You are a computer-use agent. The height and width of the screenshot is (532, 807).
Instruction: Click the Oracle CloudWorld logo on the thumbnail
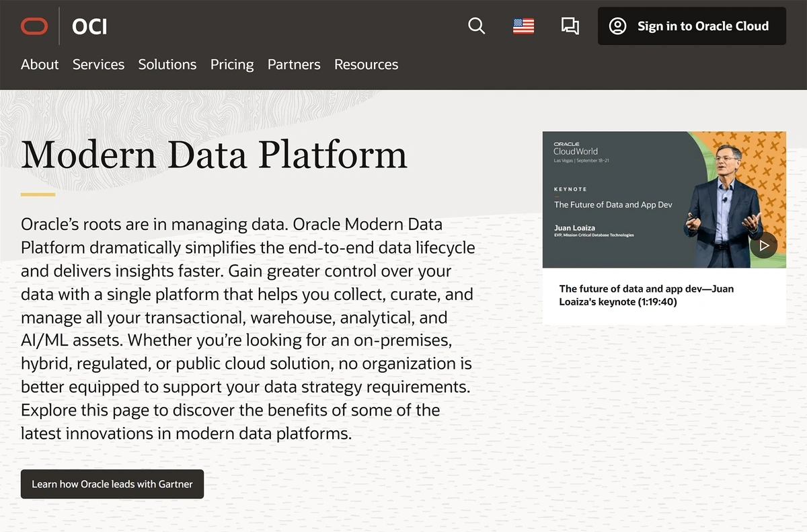point(576,149)
